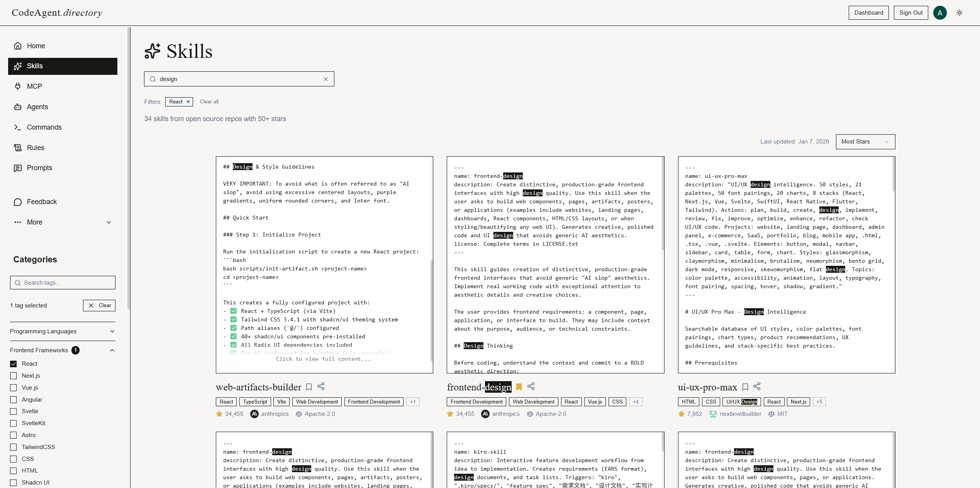Viewport: 980px width, 488px height.
Task: Open Prompts from the sidebar
Action: click(39, 168)
